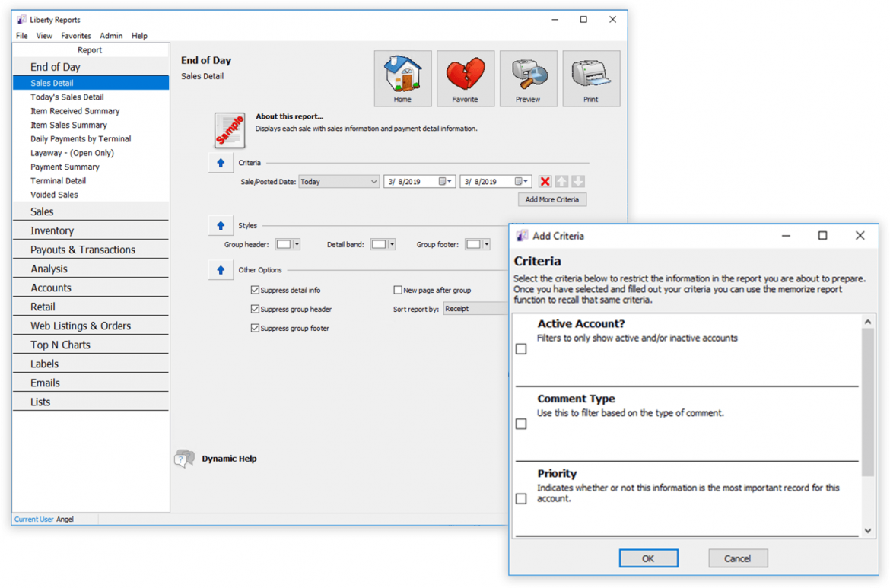Expand the Inventory report category

pos(52,230)
